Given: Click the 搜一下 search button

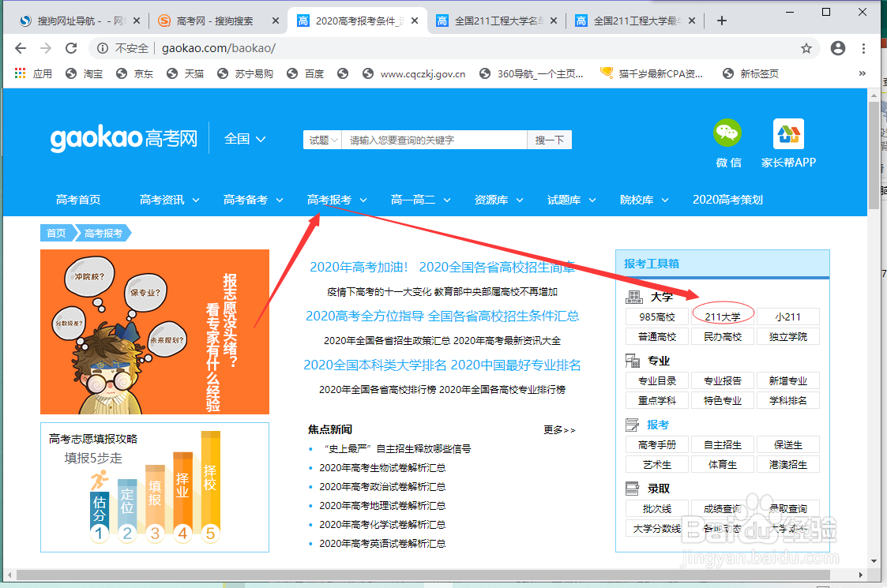Looking at the screenshot, I should (549, 138).
